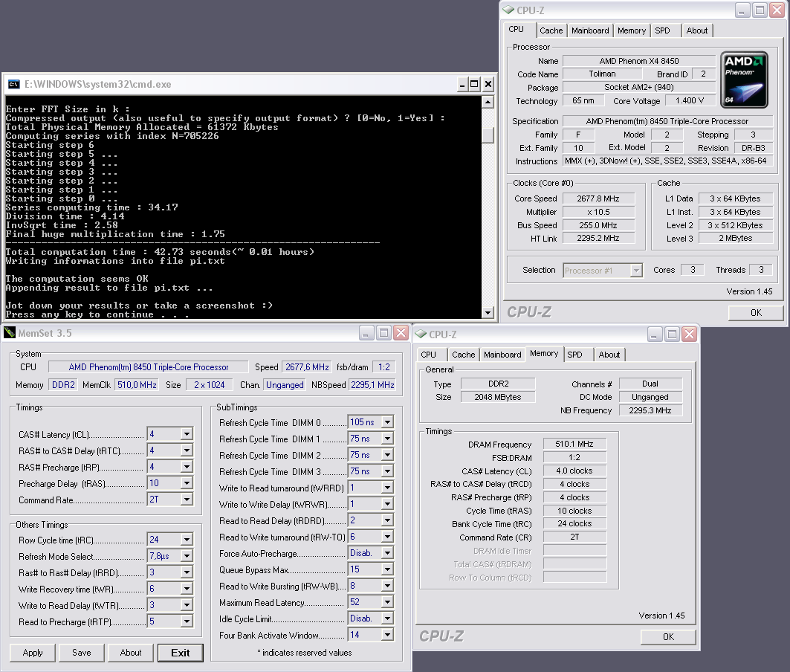Click the Specification field in CPU-Z
Viewport: 790px width, 672px height.
tap(667, 121)
